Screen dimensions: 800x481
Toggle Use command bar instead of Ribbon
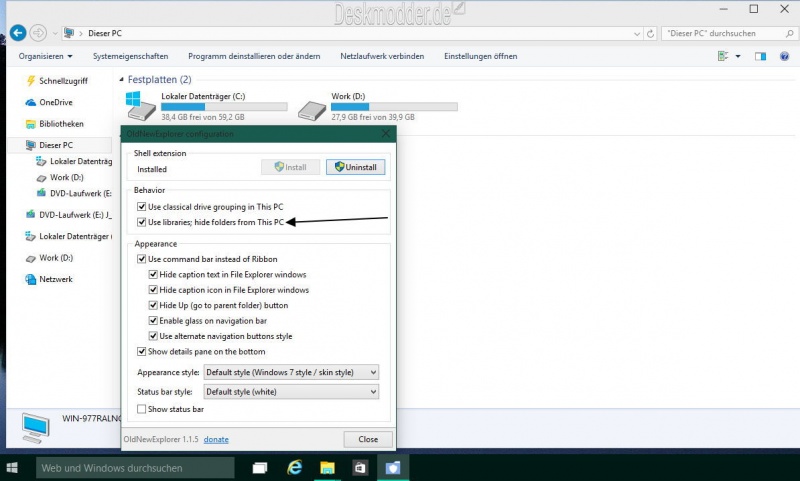coord(142,259)
